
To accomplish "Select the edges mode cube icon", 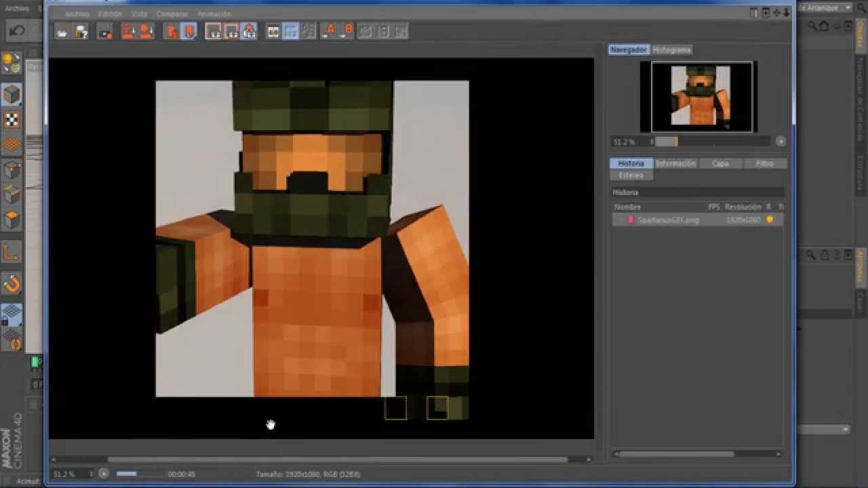I will click(12, 195).
